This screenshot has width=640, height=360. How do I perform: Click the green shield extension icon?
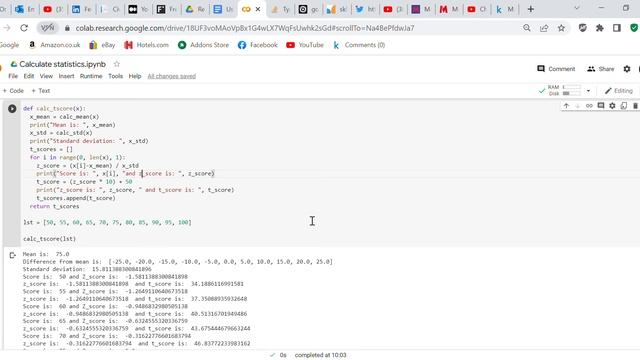pyautogui.click(x=634, y=28)
